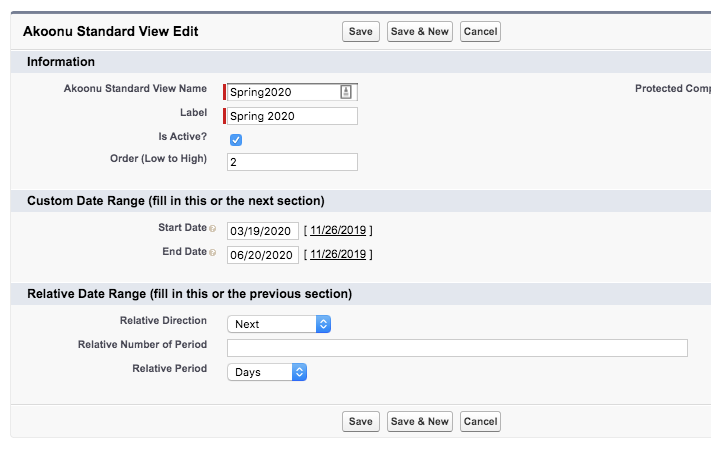Focus the Akoonu Standard View Name field
This screenshot has height=455, width=711.
point(292,92)
